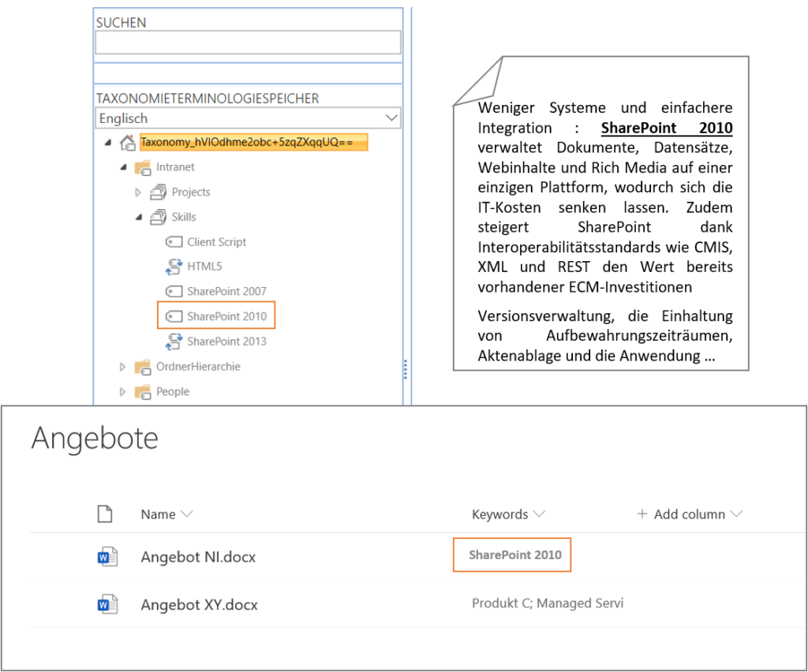Click the Projects term set icon
Viewport: 808px width, 672px height.
pos(158,192)
